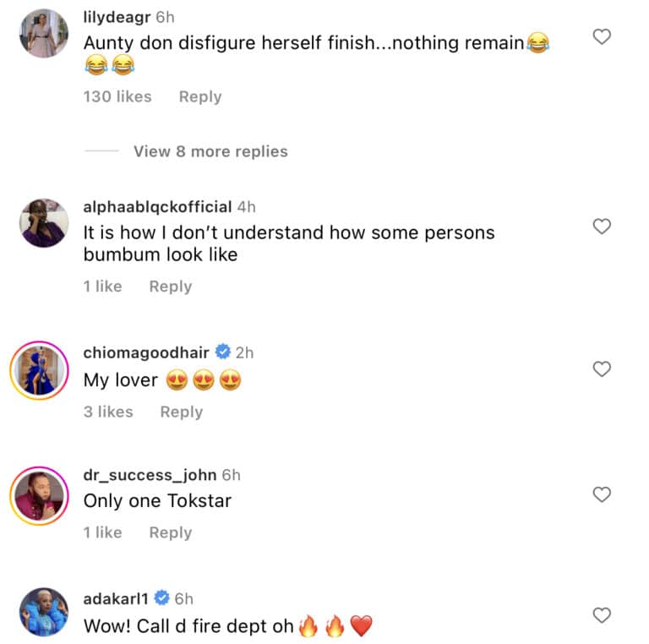Viewport: 649px width, 644px height.
Task: Open 130 likes list
Action: (x=117, y=96)
